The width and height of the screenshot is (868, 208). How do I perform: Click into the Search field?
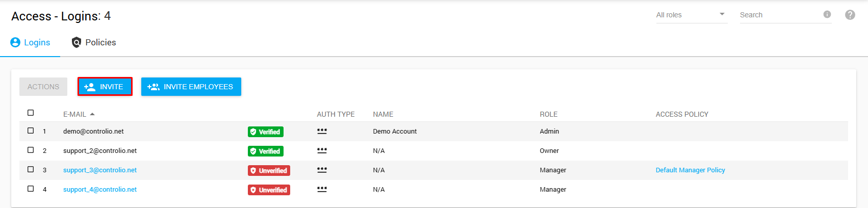778,15
